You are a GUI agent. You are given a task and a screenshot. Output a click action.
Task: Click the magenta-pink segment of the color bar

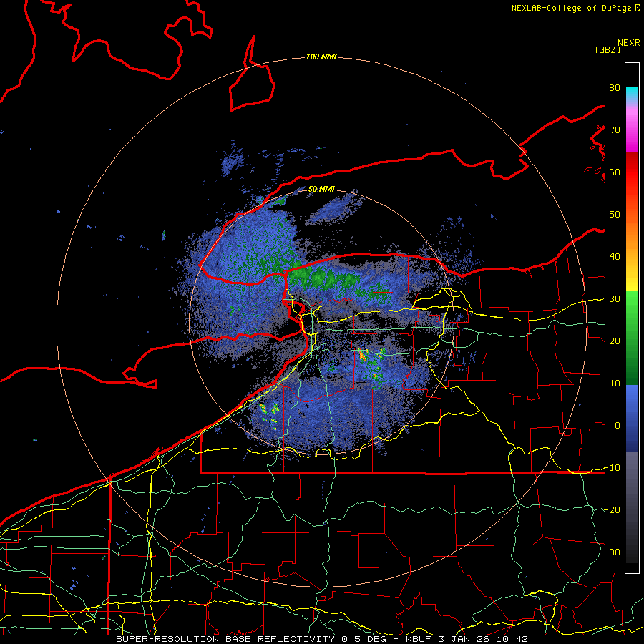click(632, 127)
